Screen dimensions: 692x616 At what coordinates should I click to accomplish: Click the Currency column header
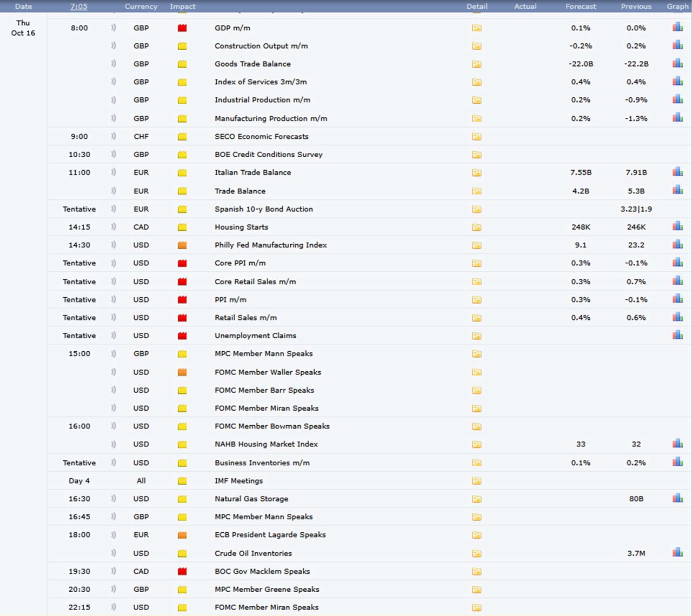[x=141, y=6]
